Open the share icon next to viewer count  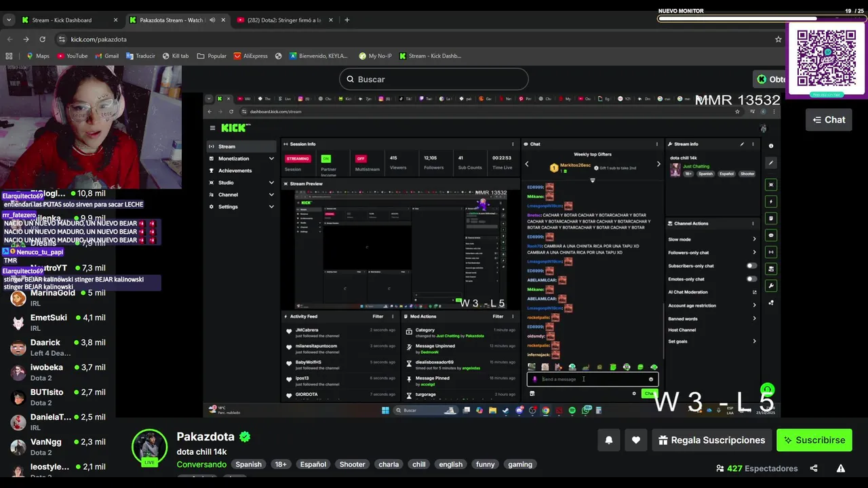click(x=814, y=468)
